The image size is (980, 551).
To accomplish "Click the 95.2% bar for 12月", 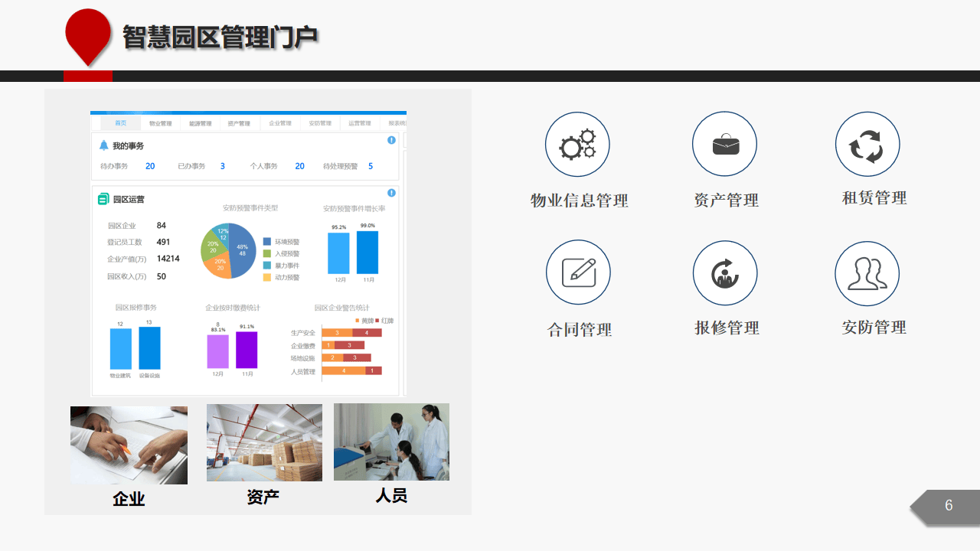I will pyautogui.click(x=338, y=253).
